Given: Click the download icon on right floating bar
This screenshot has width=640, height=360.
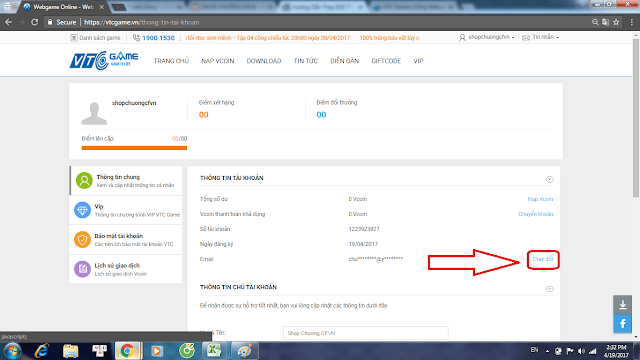Looking at the screenshot, I should click(622, 304).
